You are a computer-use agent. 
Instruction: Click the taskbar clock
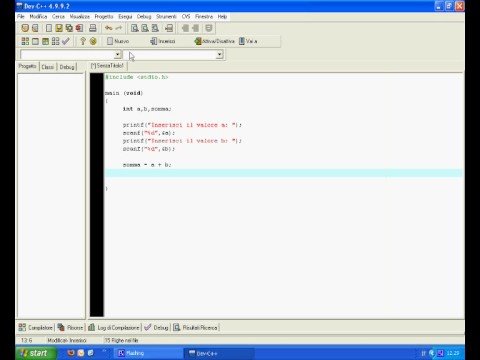453,353
